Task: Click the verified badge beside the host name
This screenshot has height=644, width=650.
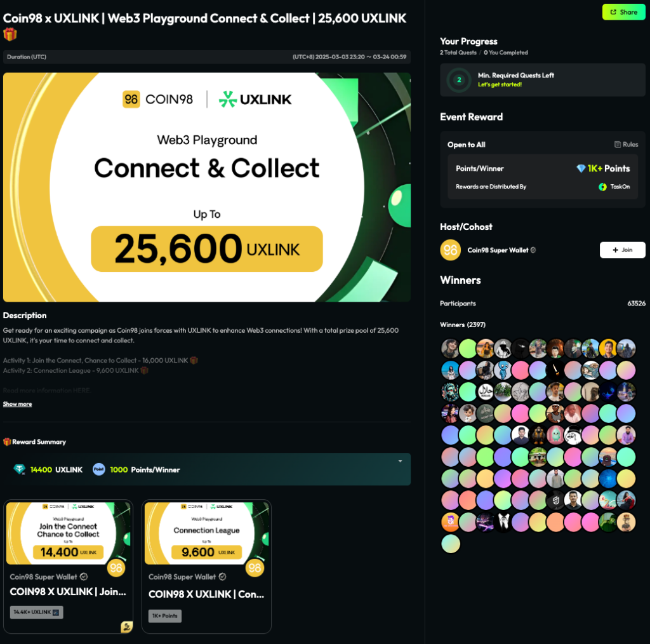Action: click(x=533, y=250)
